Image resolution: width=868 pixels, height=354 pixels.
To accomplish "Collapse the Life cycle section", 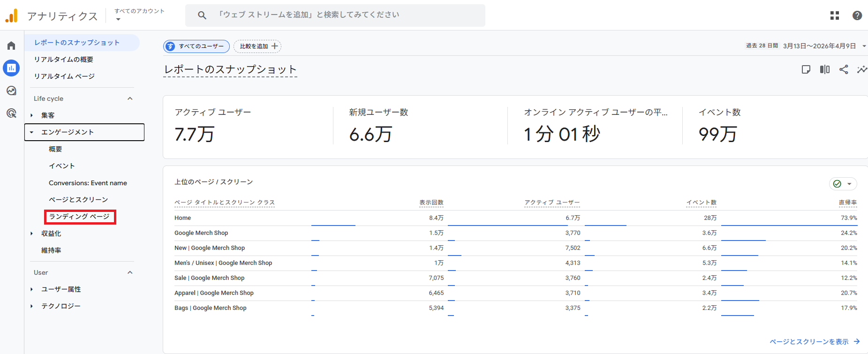I will 130,98.
